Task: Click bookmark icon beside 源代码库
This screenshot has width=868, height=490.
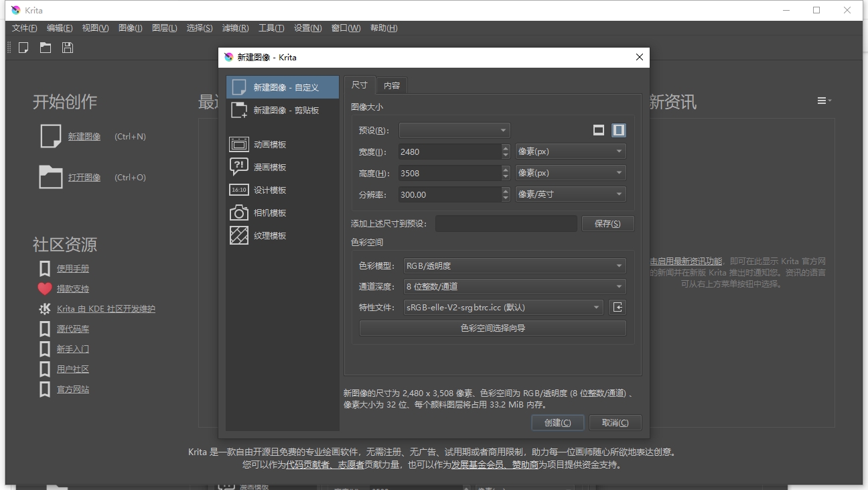Action: [45, 329]
